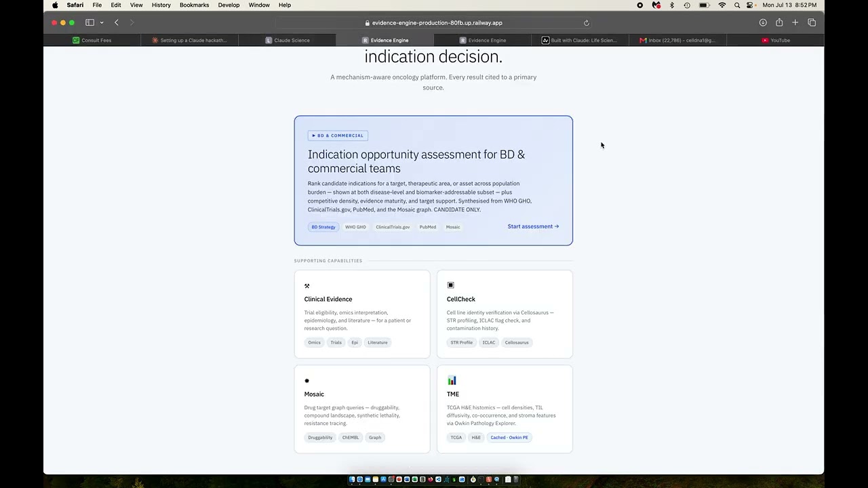
Task: Click Start assessment link
Action: (533, 226)
